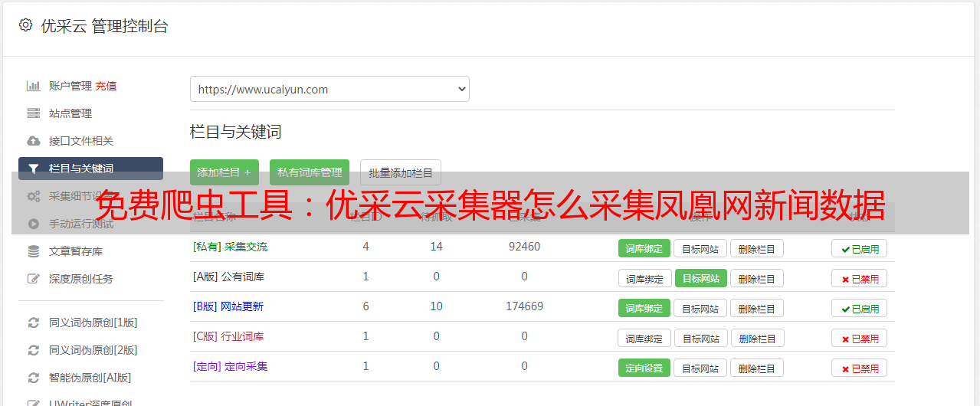Click 删除栏目 for the 网站更新 row

click(x=757, y=308)
